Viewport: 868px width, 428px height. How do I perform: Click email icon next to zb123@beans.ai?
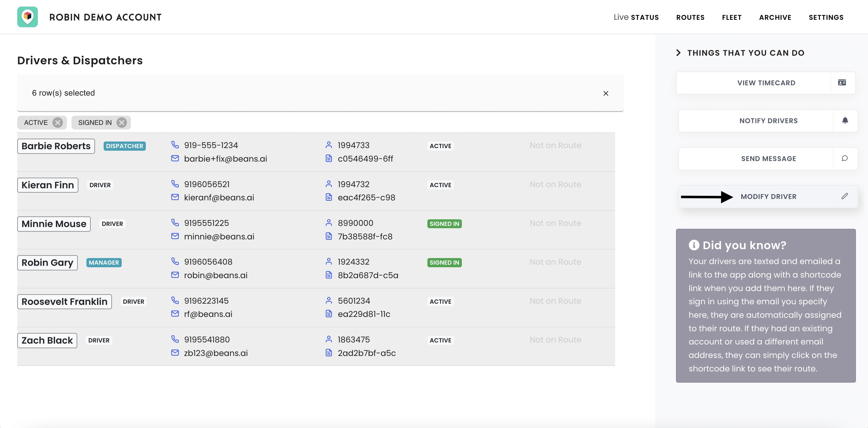click(x=175, y=353)
